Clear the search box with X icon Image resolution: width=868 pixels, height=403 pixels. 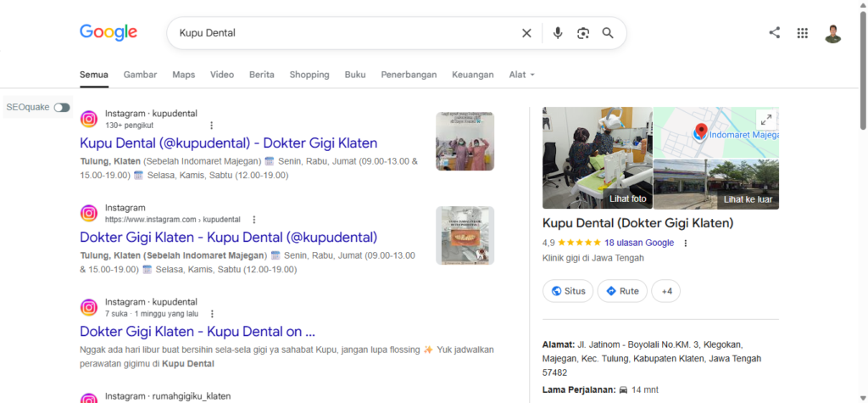click(x=526, y=33)
